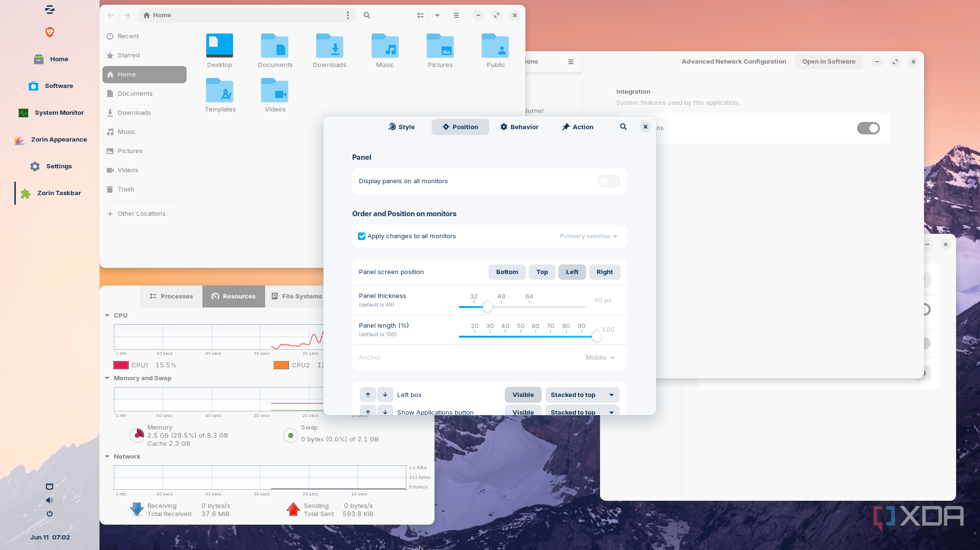Move Left box down with arrow
The image size is (980, 550).
385,395
